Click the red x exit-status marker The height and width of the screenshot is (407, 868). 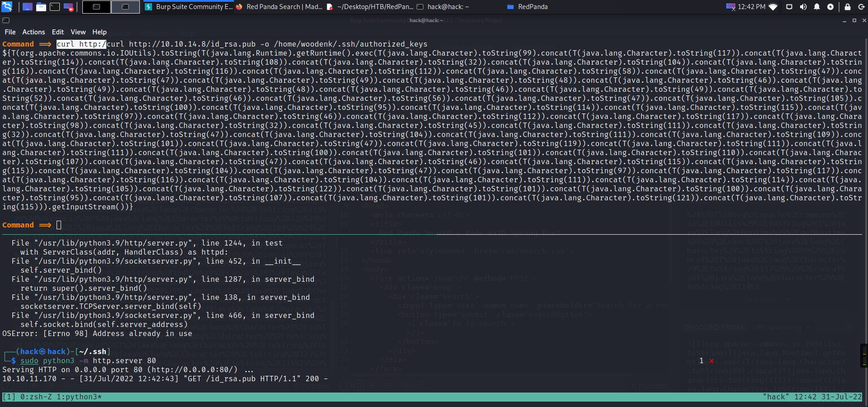coord(711,360)
